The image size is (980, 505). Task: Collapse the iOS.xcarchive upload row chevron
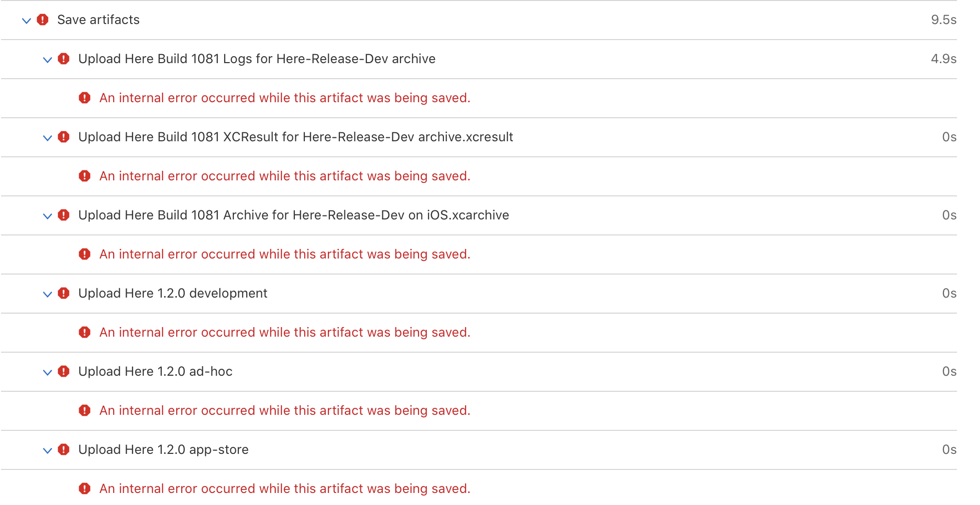coord(48,216)
